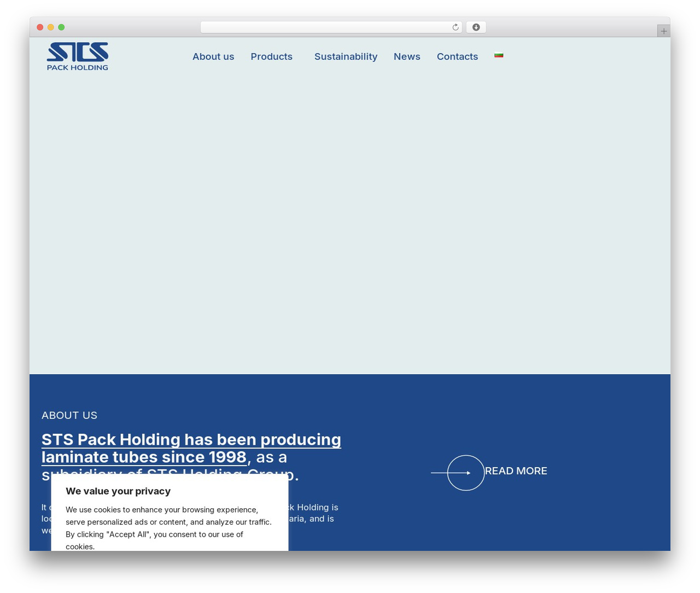
Task: Add a new tab with plus icon
Action: click(663, 31)
